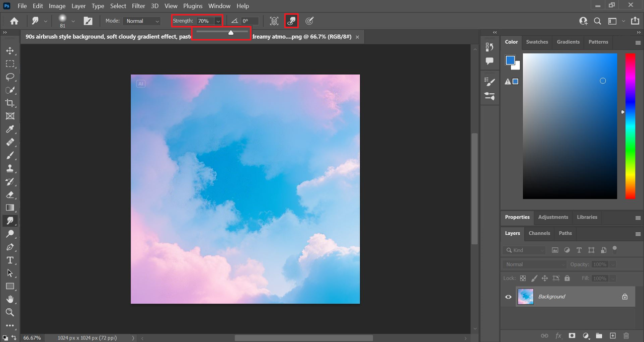Switch to the Adjustments tab
Viewport: 644px width, 342px height.
click(x=553, y=217)
